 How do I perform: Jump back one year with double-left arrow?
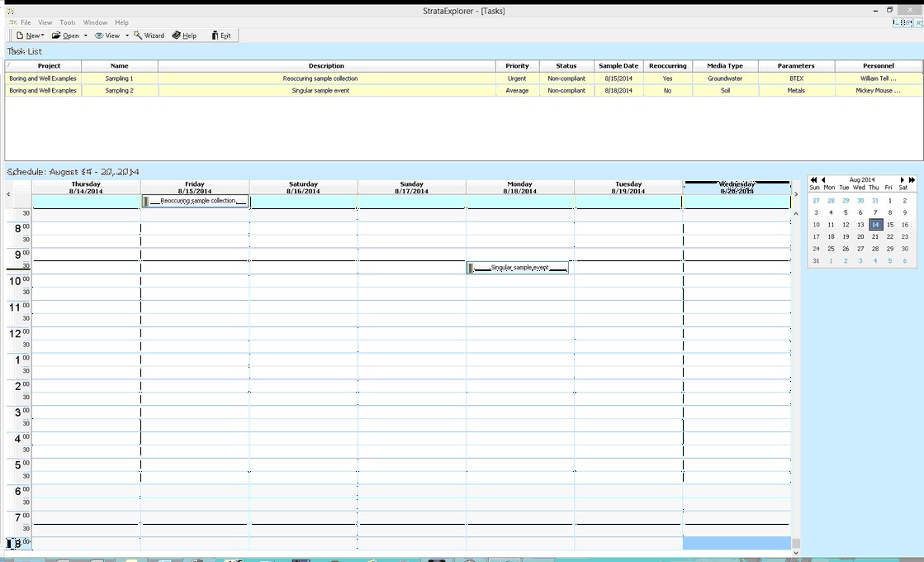pyautogui.click(x=813, y=179)
